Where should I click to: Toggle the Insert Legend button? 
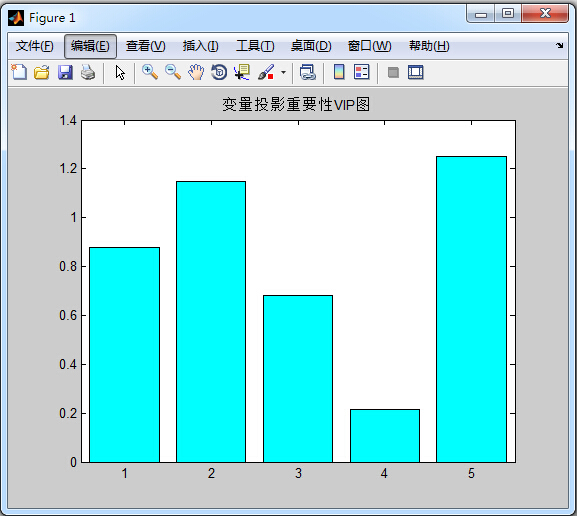coord(361,72)
